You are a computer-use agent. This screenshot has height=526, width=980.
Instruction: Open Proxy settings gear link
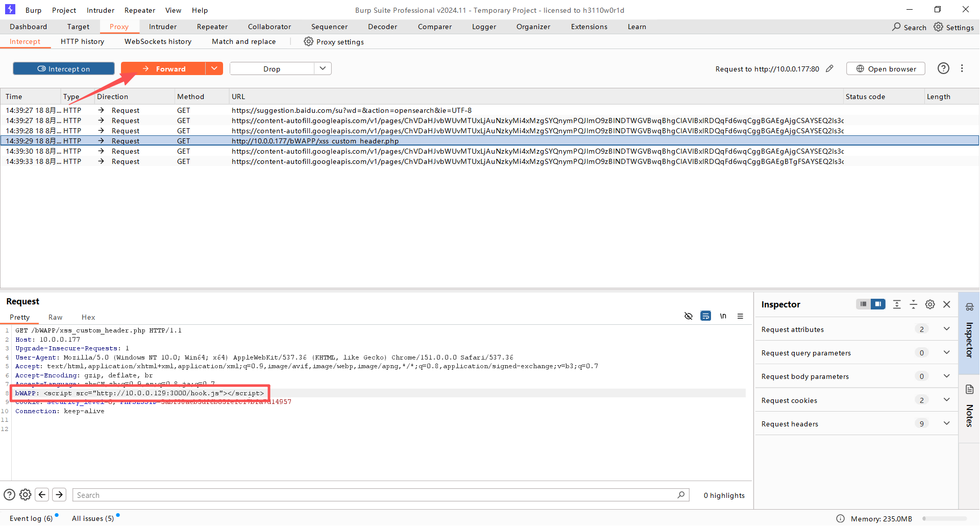pyautogui.click(x=334, y=42)
